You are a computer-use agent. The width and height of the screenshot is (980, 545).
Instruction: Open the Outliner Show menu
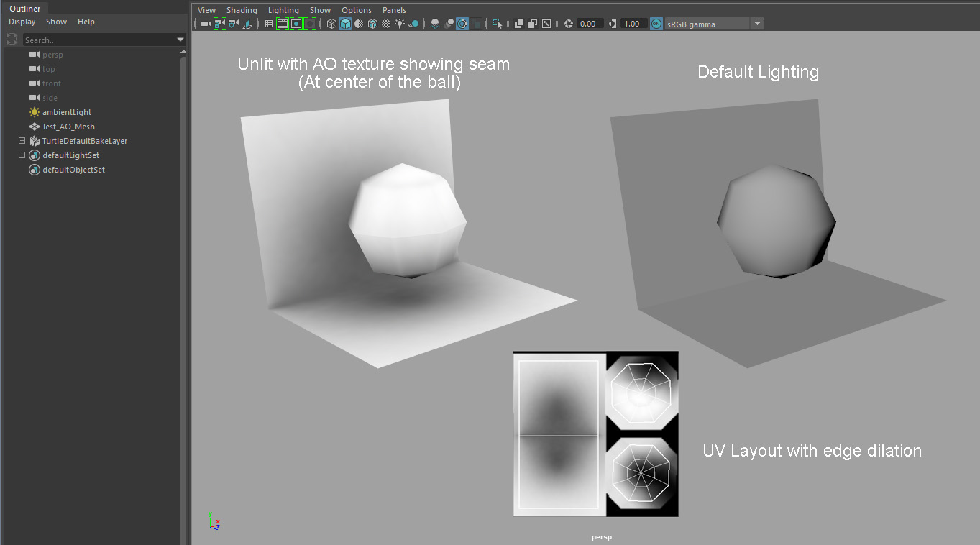tap(57, 22)
